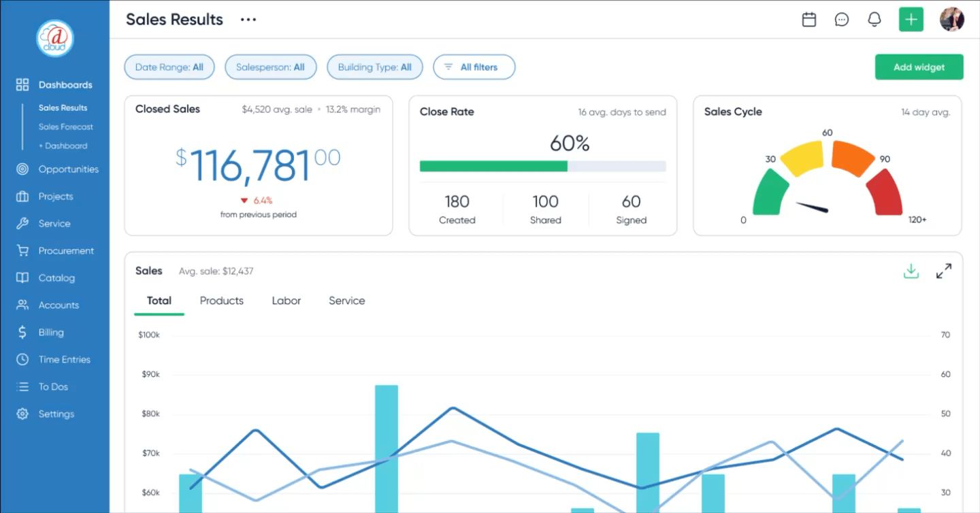This screenshot has height=513, width=980.
Task: Open the Date Range filter dropdown
Action: [x=169, y=67]
